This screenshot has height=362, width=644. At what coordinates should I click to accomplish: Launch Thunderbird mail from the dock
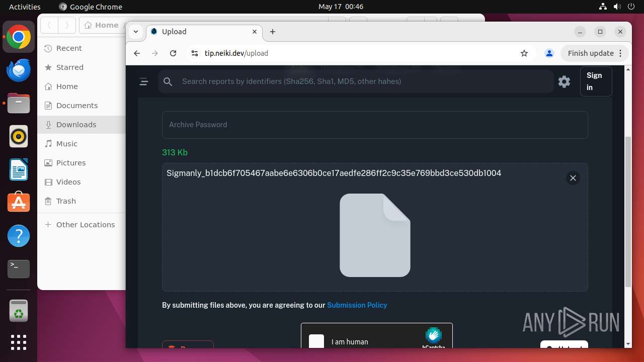19,70
